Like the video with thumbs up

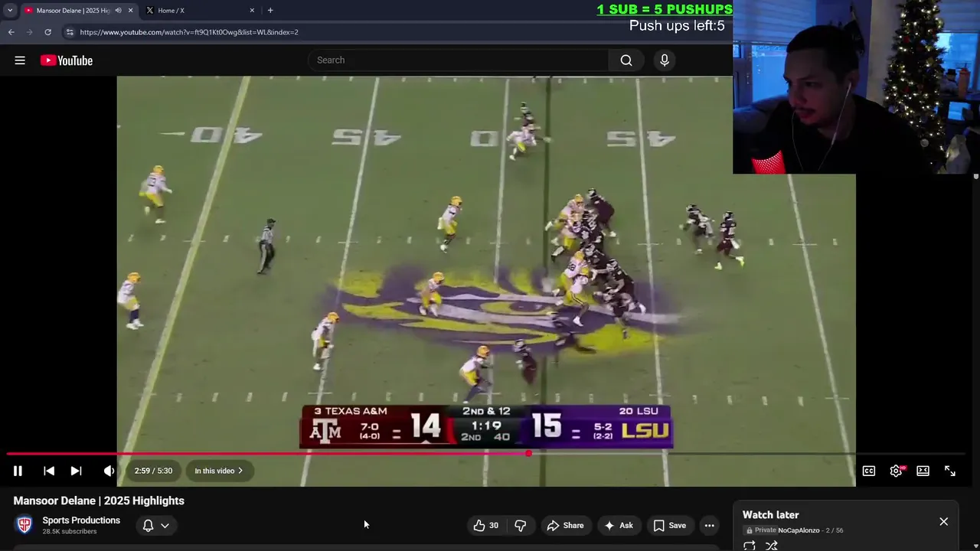tap(486, 525)
